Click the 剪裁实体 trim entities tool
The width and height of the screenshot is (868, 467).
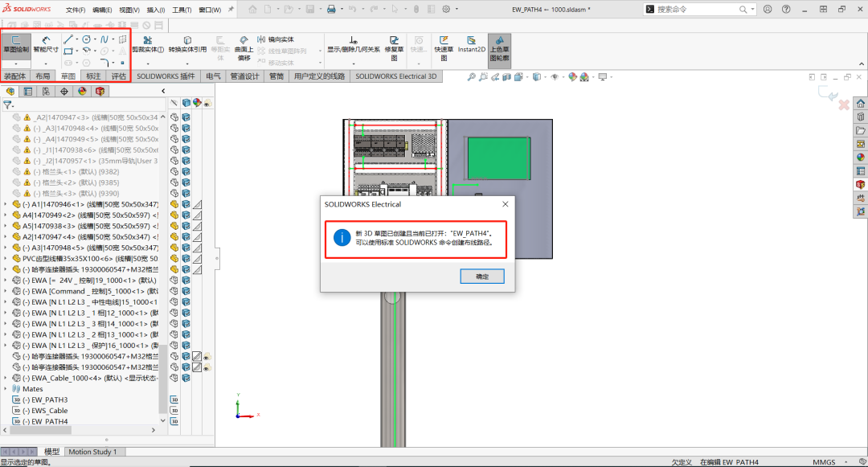coord(148,44)
